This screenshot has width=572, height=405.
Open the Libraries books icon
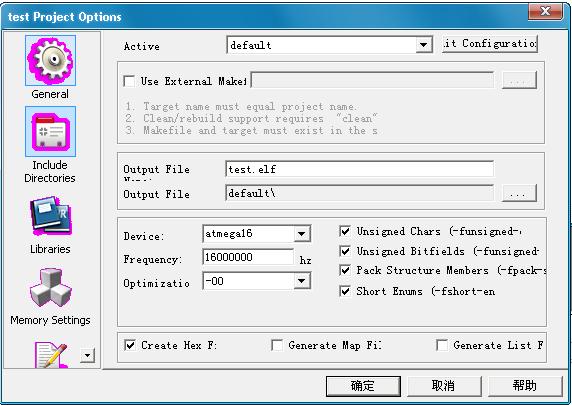click(x=51, y=216)
